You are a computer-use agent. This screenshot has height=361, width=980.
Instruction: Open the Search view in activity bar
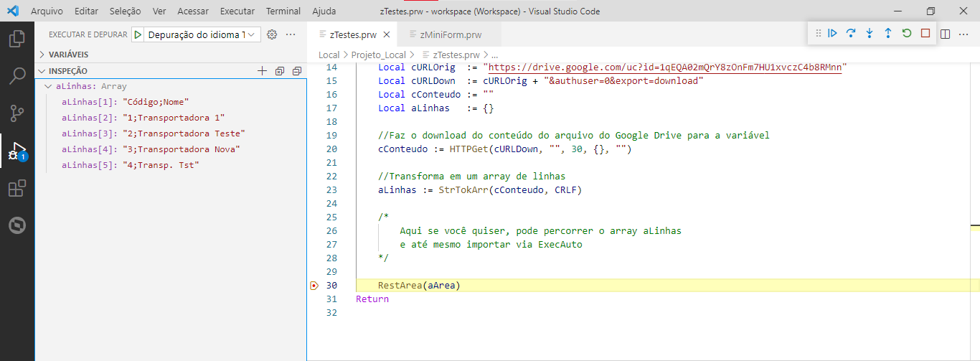(x=17, y=75)
